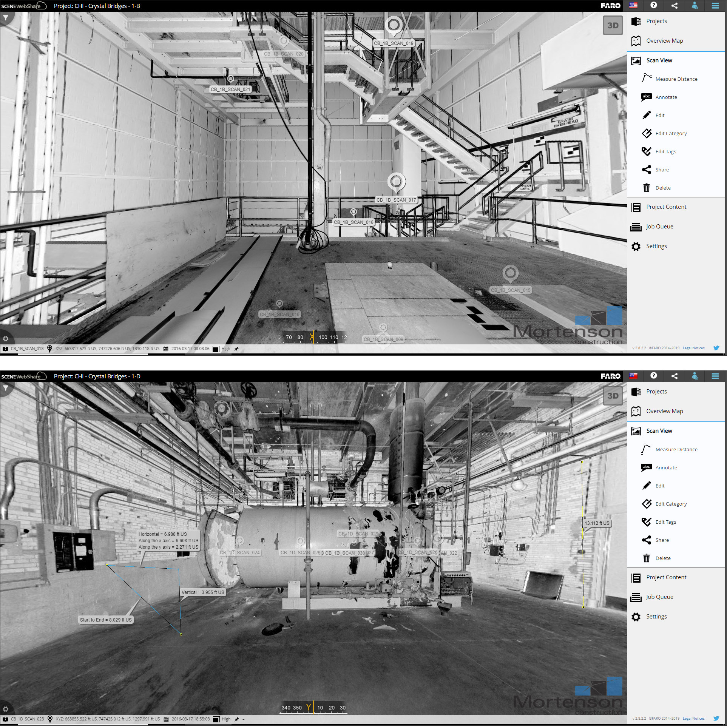727x728 pixels.
Task: Open language flag selector in 1-D window
Action: (x=633, y=376)
